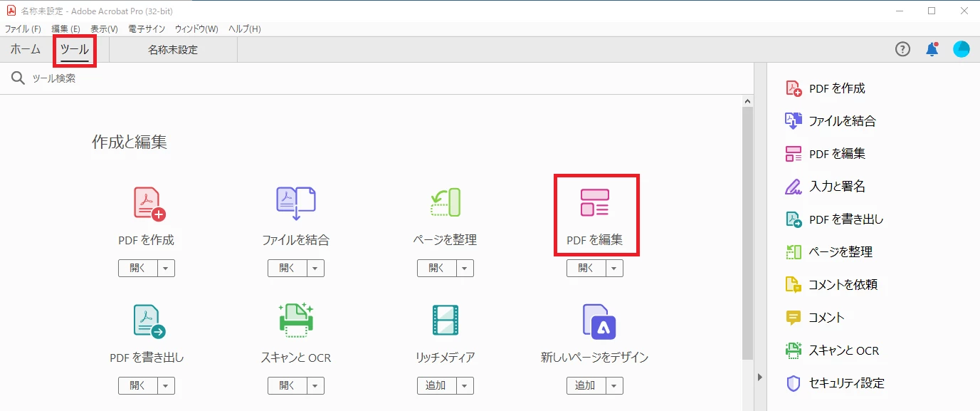
Task: Expand dropdown arrow next to リッチメディア 追加
Action: click(x=465, y=385)
